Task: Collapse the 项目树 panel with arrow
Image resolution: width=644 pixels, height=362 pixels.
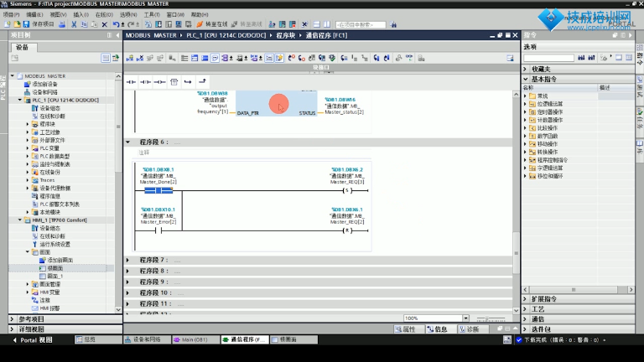Action: click(118, 35)
